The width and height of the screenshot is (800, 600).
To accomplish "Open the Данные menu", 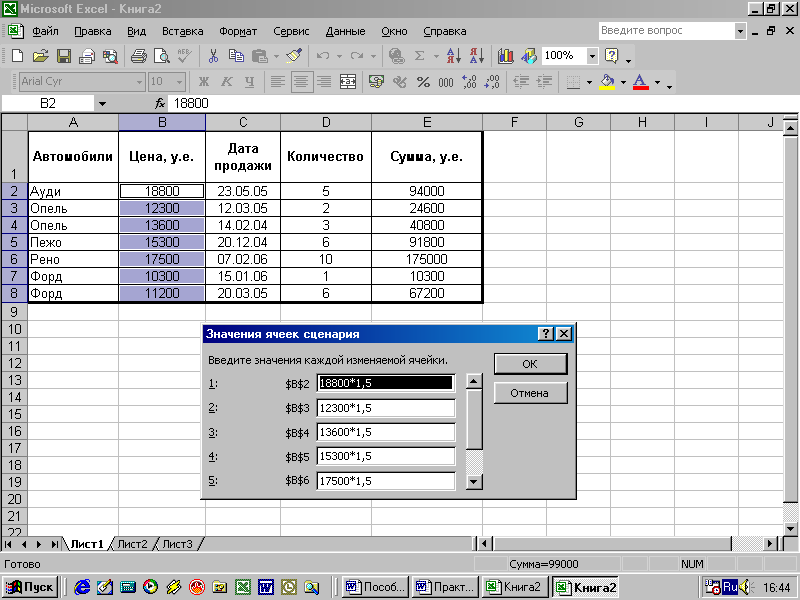I will pos(345,31).
